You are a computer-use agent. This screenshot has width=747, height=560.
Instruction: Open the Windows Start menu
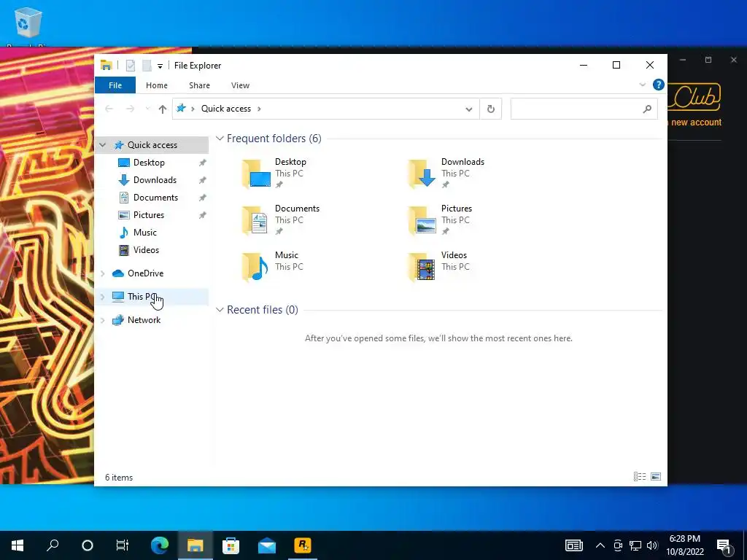[18, 545]
